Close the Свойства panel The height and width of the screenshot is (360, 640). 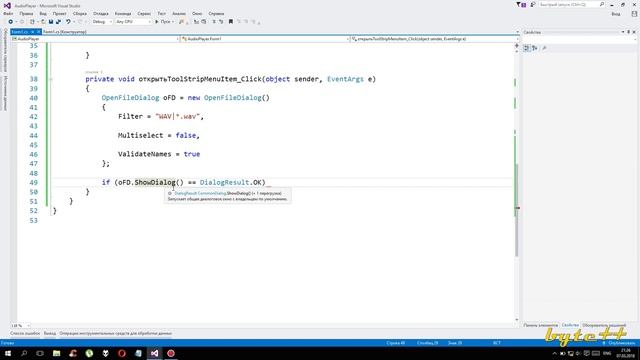click(x=634, y=32)
